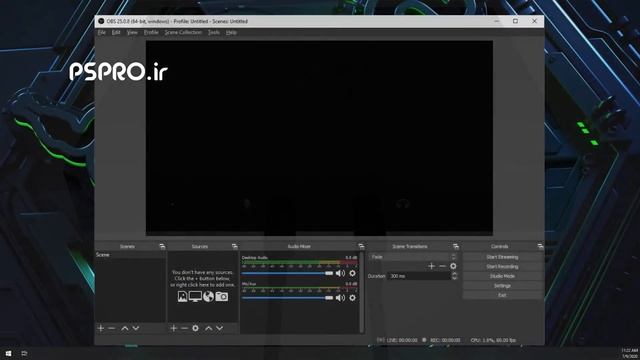Undock the Scene Transitions panel with its float icon
This screenshot has height=360, width=640.
(456, 246)
